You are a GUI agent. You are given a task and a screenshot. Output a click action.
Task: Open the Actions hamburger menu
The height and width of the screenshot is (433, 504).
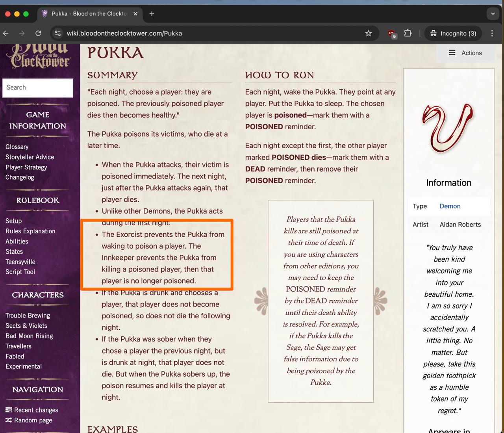pyautogui.click(x=465, y=53)
